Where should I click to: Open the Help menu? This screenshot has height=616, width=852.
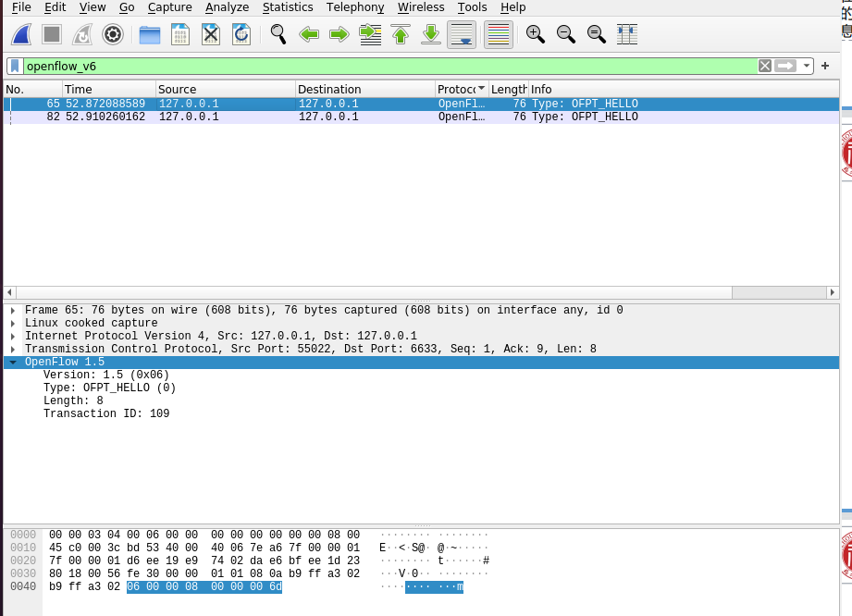pyautogui.click(x=512, y=7)
